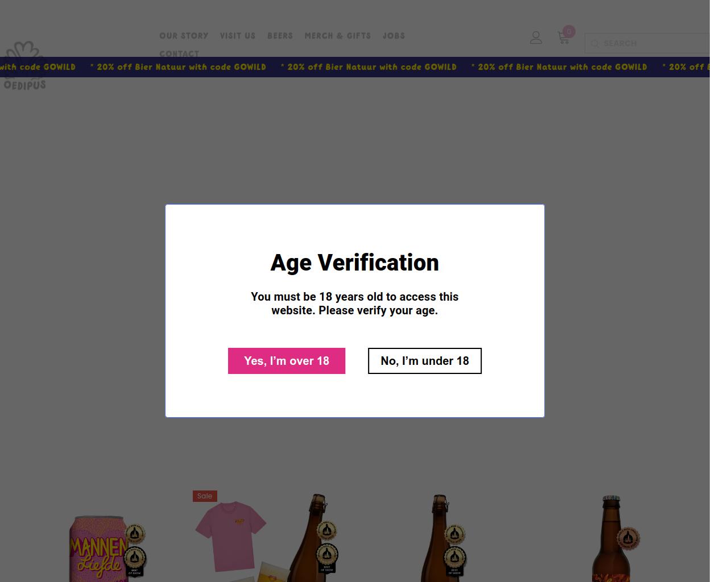Open the Contact link

[179, 54]
